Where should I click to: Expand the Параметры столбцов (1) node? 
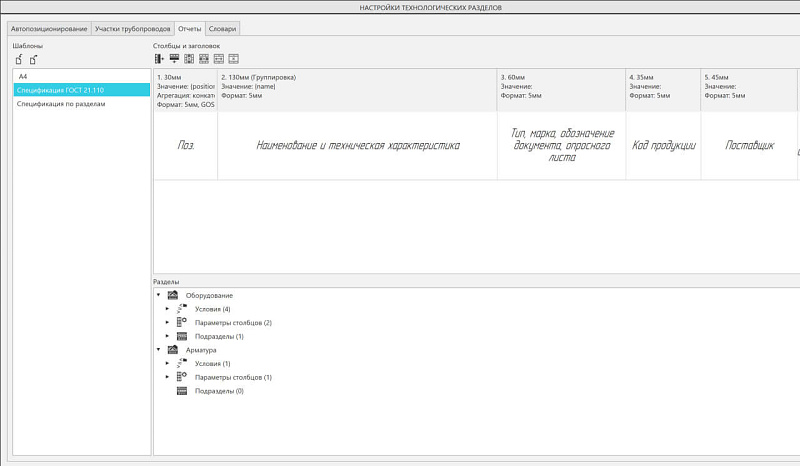167,377
